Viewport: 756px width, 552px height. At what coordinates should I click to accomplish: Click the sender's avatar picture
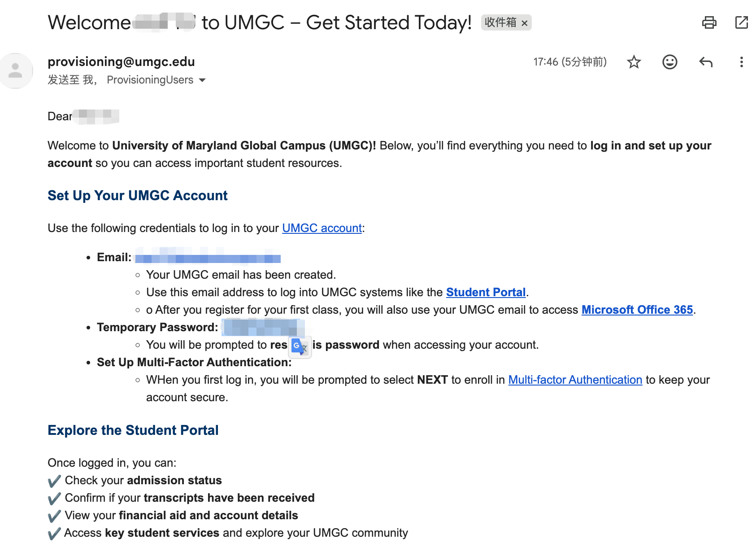click(x=16, y=71)
